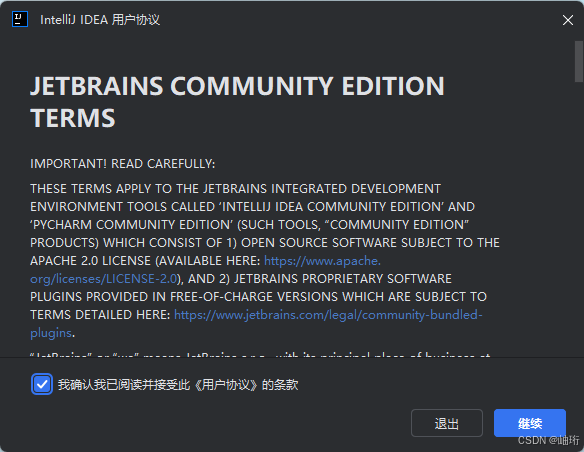The height and width of the screenshot is (452, 584).
Task: Open the jetbrains.com/legal/community-bundled- link
Action: click(x=328, y=315)
